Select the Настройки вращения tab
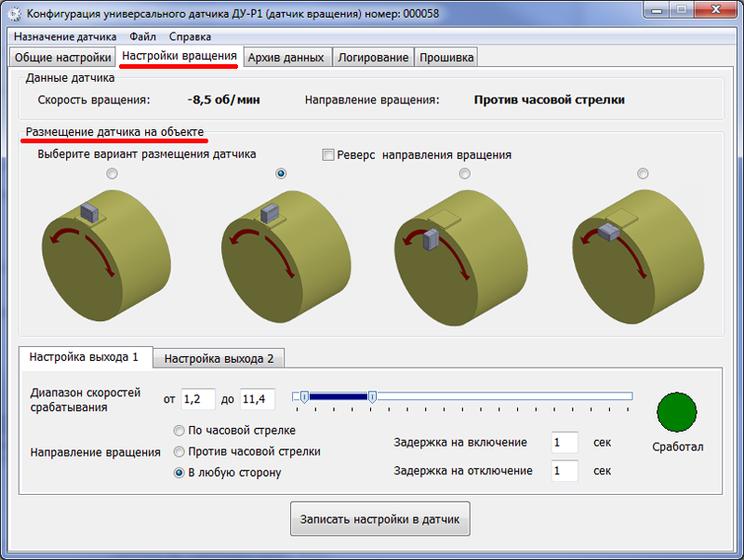This screenshot has height=560, width=744. [x=179, y=56]
